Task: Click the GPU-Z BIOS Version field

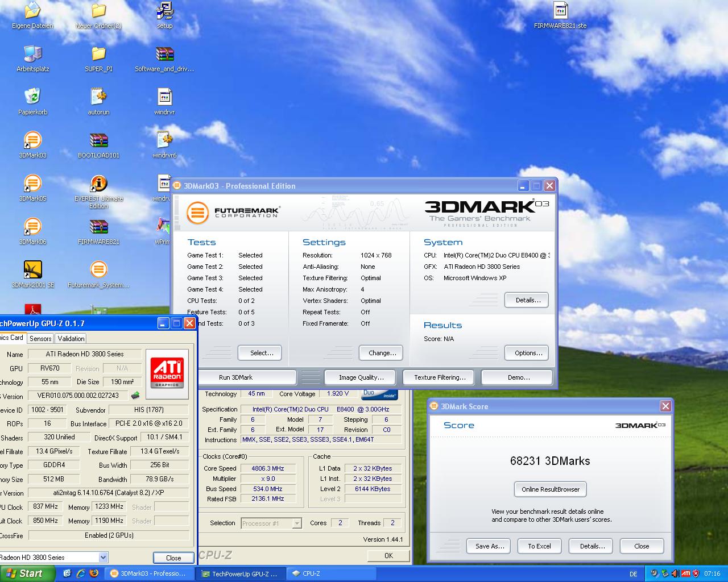Action: [x=78, y=396]
